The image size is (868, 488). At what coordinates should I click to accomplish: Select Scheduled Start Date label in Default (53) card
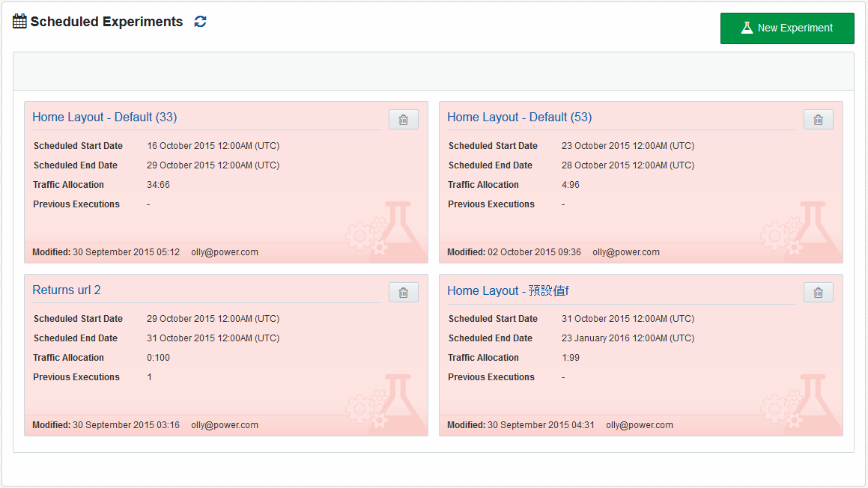pos(493,146)
